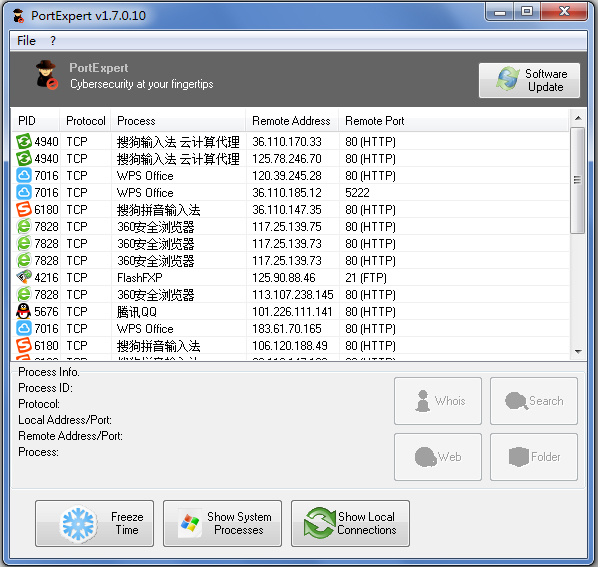The width and height of the screenshot is (598, 567).
Task: Click the snowflake icon on Freeze Time
Action: click(x=78, y=524)
